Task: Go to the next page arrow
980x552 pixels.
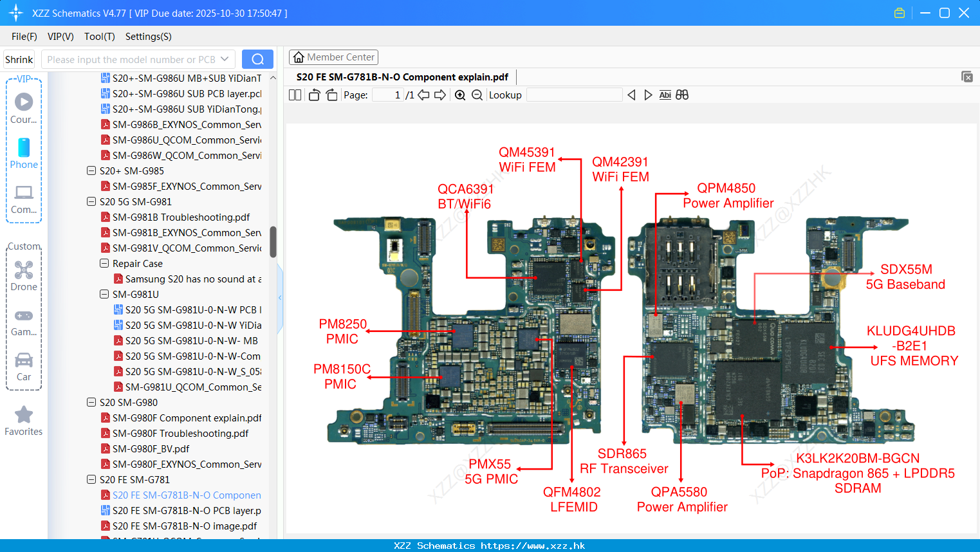Action: point(440,95)
